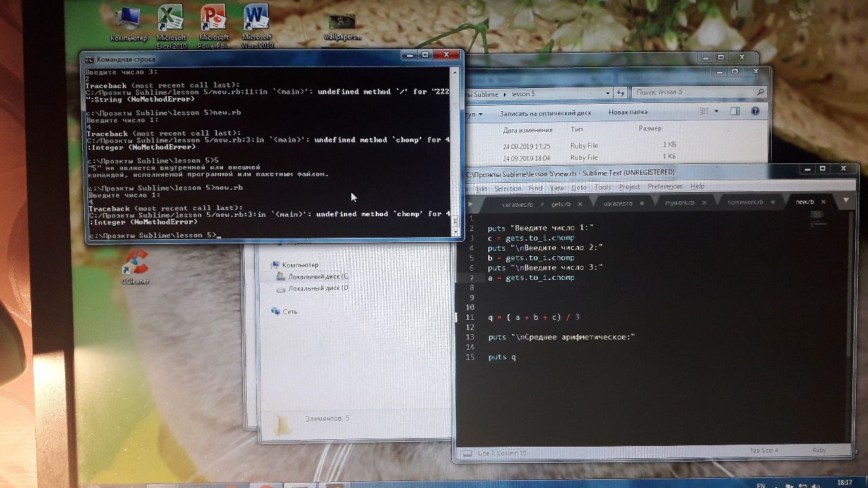The width and height of the screenshot is (868, 488).
Task: Open the Project menu in Sublime Text
Action: tap(629, 186)
